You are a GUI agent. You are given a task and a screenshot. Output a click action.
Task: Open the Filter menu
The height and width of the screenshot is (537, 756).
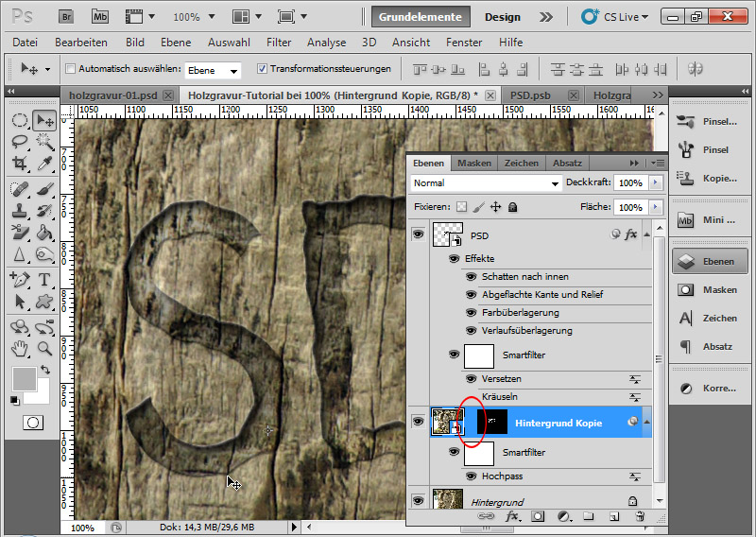click(279, 43)
